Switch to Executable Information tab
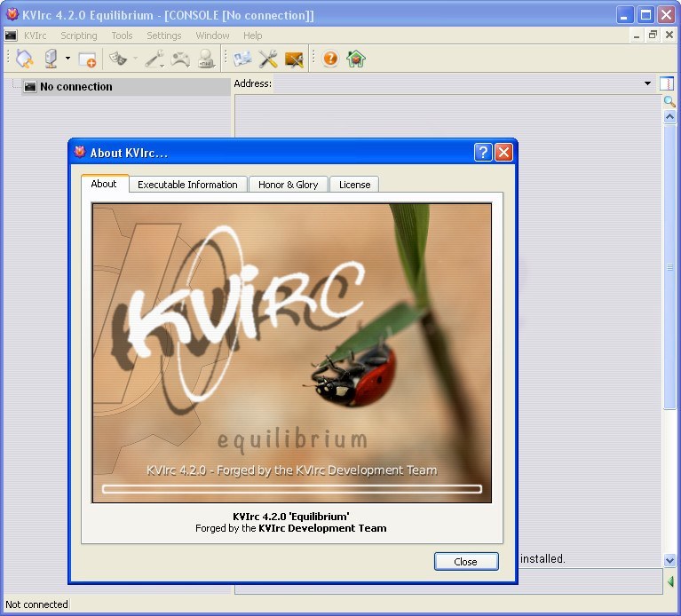 coord(187,185)
